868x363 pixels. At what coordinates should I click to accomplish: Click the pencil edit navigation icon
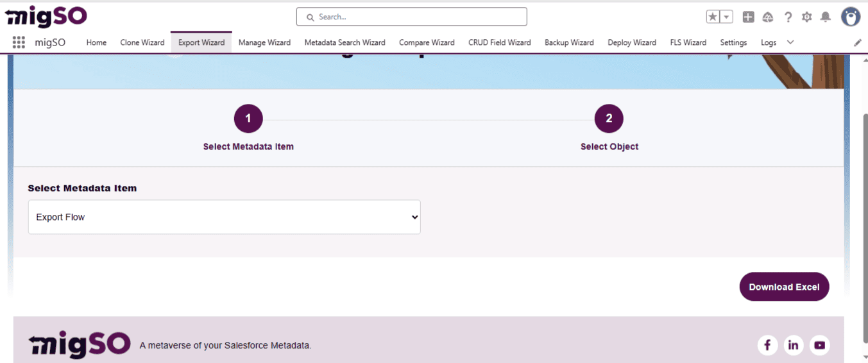[x=858, y=42]
